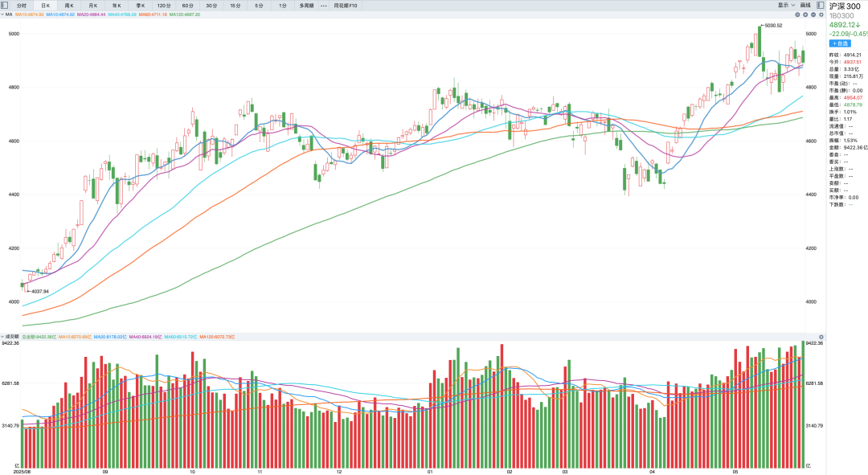Click volume MA120:6072.73亿 legend
This screenshot has width=868, height=475.
click(217, 337)
